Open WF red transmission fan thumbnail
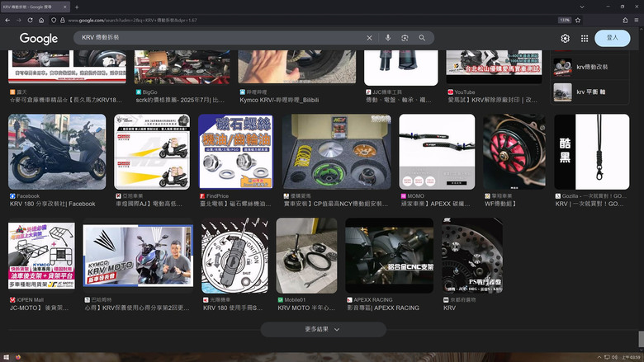The width and height of the screenshot is (644, 362). [x=514, y=152]
